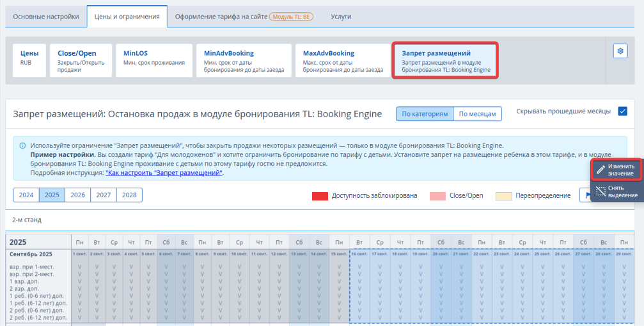The width and height of the screenshot is (644, 326).
Task: Open the Close/Open restriction card
Action: click(x=81, y=60)
